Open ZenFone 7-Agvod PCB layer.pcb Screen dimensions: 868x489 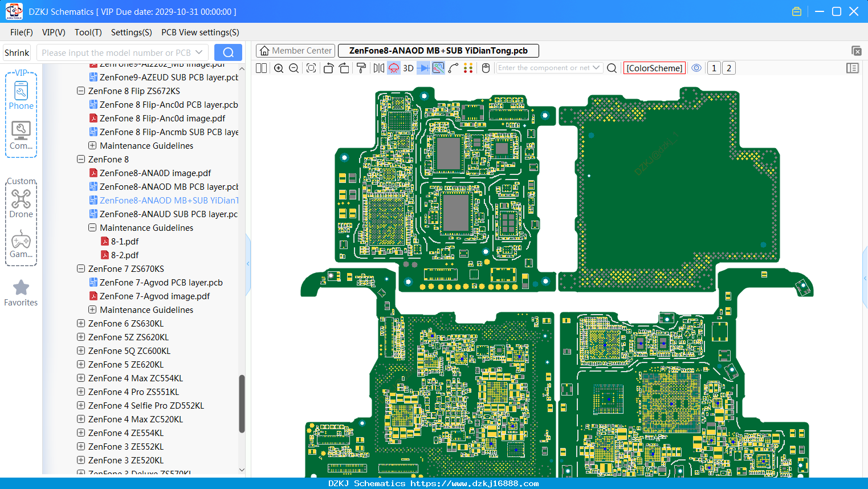[156, 283]
